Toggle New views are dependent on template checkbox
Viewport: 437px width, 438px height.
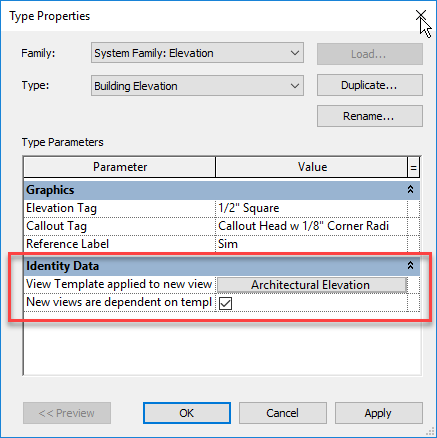point(226,303)
